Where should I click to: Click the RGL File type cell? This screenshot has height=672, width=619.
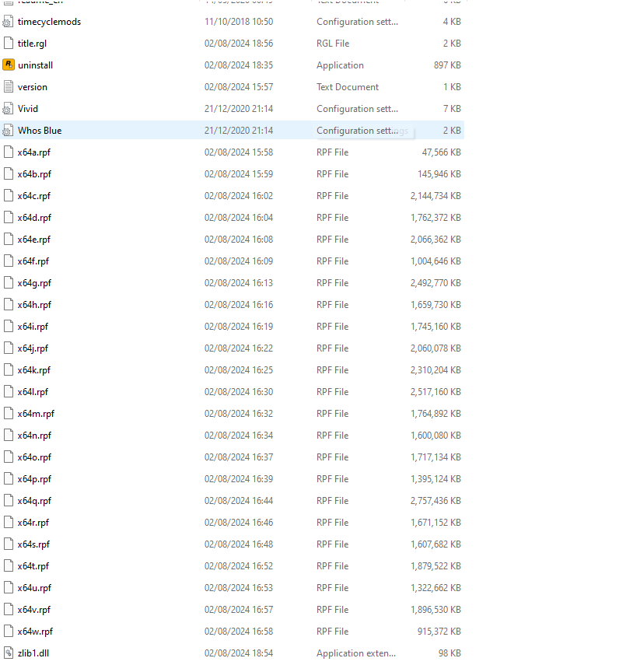point(333,44)
